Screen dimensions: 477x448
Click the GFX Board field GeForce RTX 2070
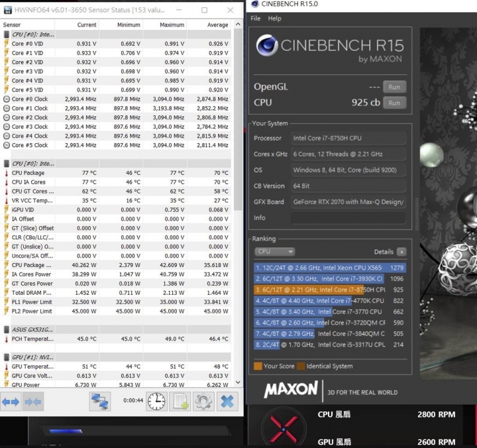(x=348, y=202)
